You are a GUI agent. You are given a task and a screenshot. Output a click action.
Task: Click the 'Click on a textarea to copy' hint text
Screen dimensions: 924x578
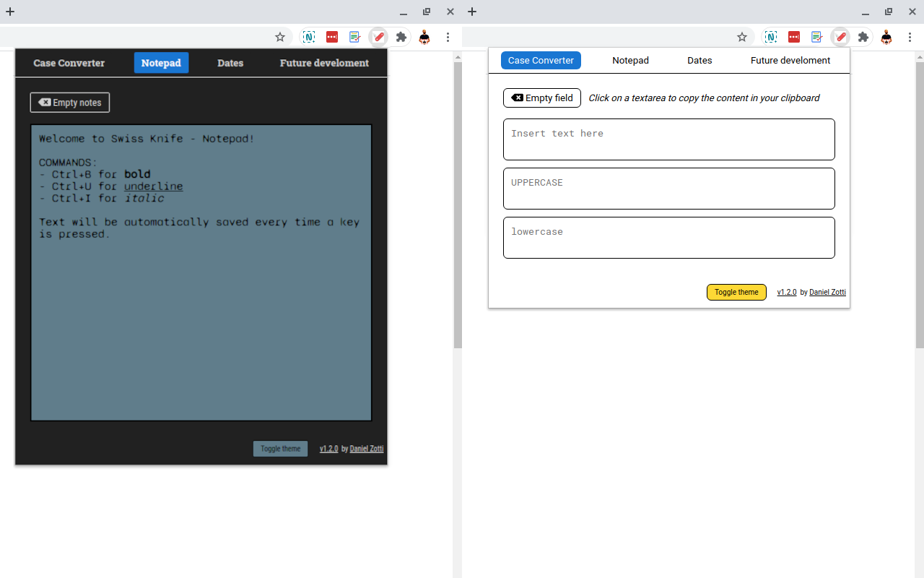(x=704, y=98)
